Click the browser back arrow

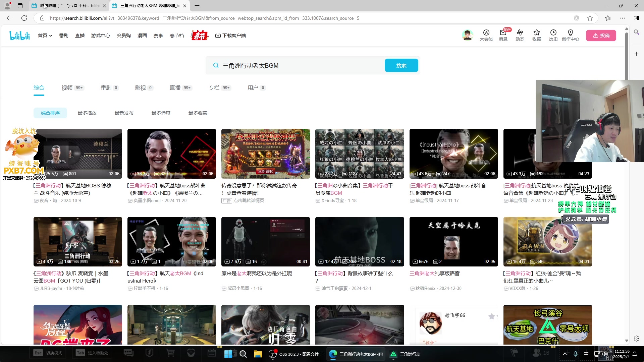9,18
